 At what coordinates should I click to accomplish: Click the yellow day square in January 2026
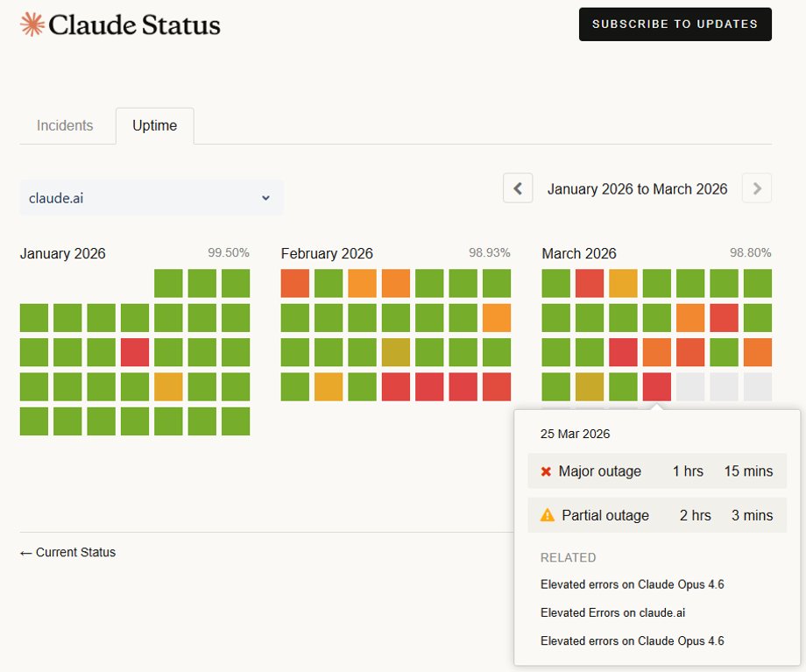pos(168,386)
